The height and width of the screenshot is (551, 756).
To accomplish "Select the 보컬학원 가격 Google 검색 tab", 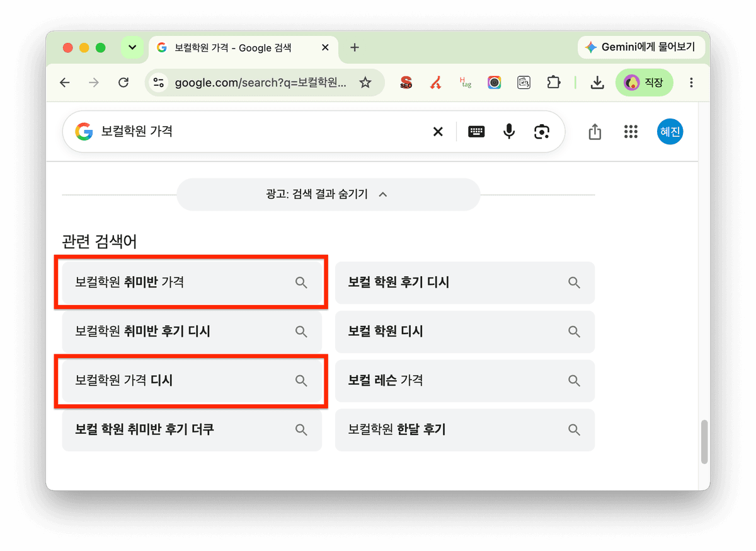I will click(244, 47).
